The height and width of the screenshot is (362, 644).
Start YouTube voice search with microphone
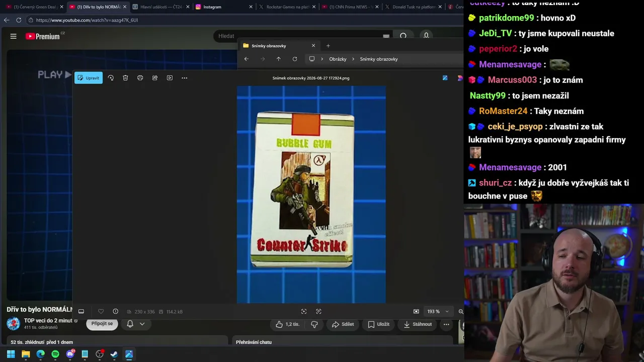coord(426,36)
